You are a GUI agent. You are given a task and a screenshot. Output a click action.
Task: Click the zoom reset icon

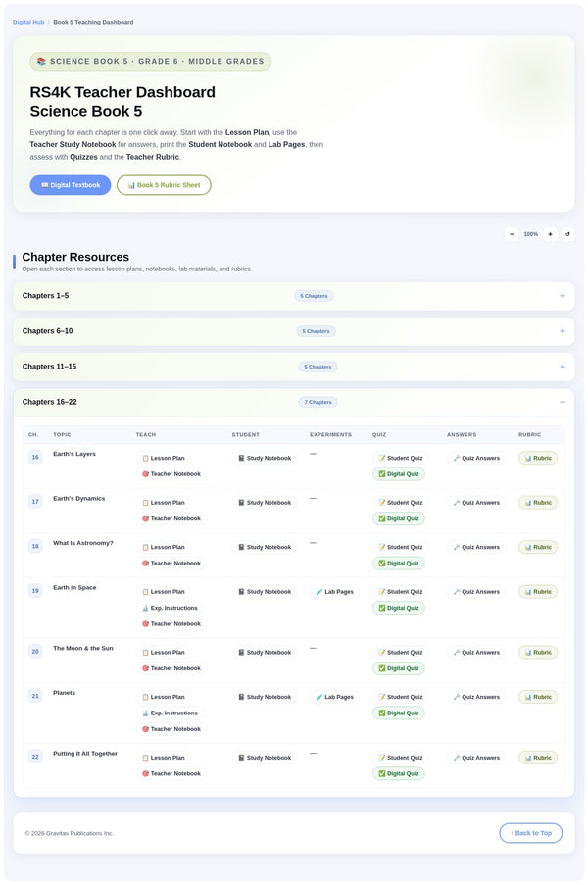[568, 234]
